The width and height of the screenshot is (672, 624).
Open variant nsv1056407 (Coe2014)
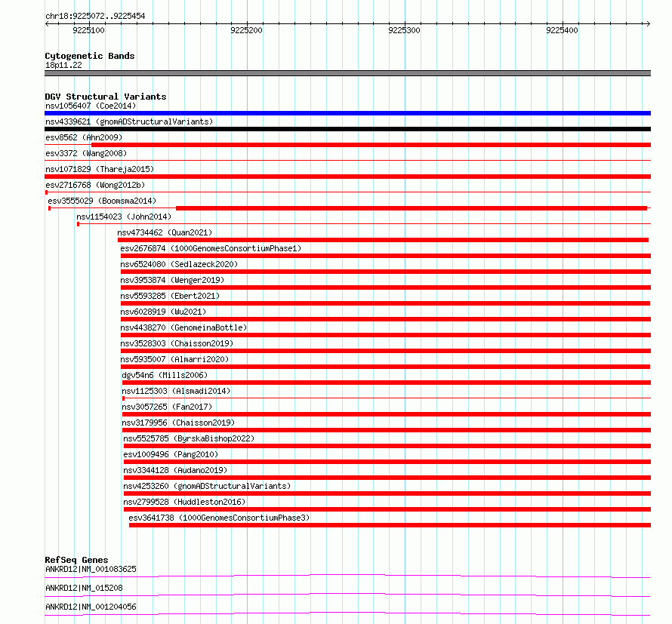click(91, 106)
